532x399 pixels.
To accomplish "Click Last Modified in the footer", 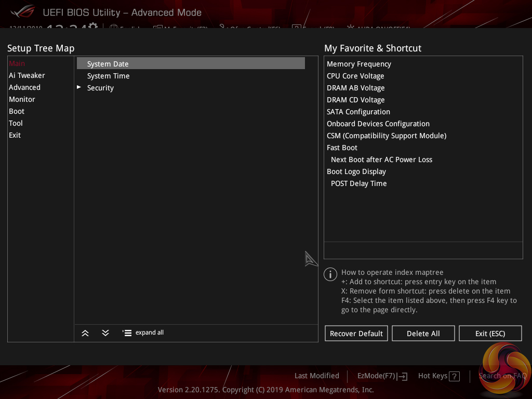I will (317, 376).
